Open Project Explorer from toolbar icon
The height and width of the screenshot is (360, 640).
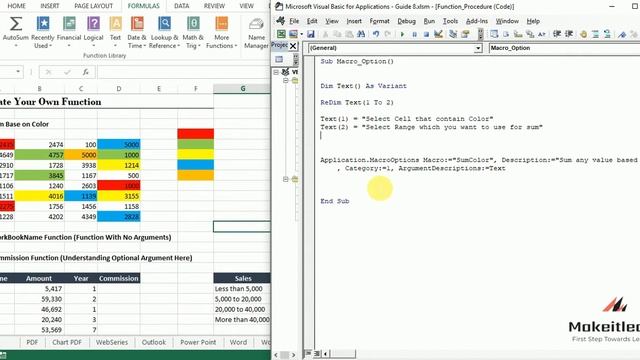click(453, 34)
